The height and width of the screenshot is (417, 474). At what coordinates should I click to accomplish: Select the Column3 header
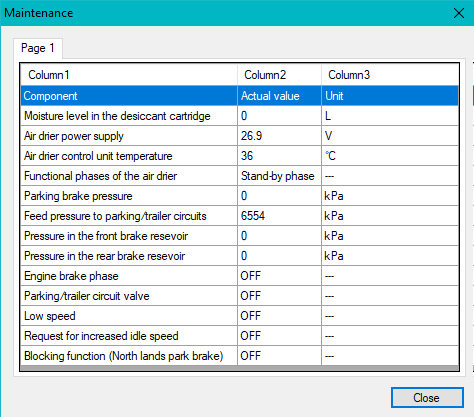[x=390, y=75]
